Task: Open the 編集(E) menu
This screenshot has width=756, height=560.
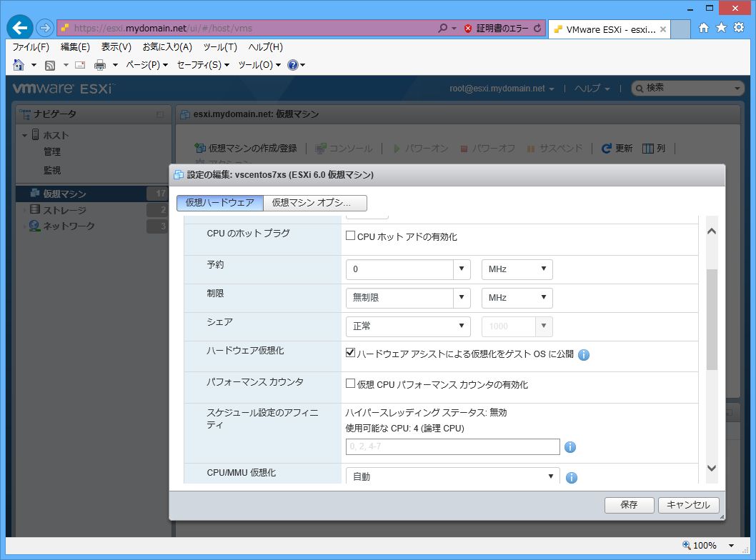Action: click(75, 46)
